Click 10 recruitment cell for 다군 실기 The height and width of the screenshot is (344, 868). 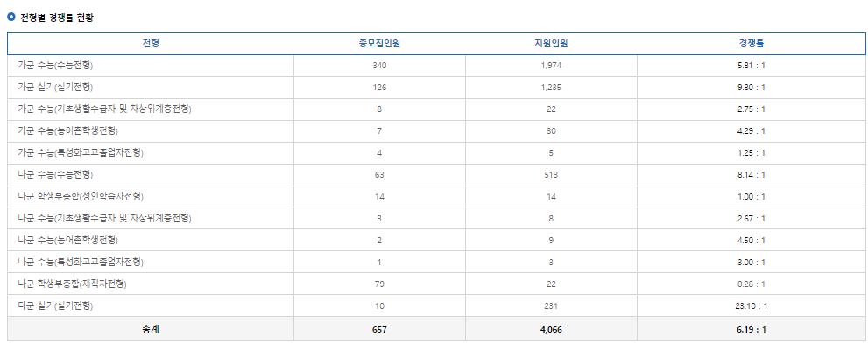pyautogui.click(x=379, y=305)
